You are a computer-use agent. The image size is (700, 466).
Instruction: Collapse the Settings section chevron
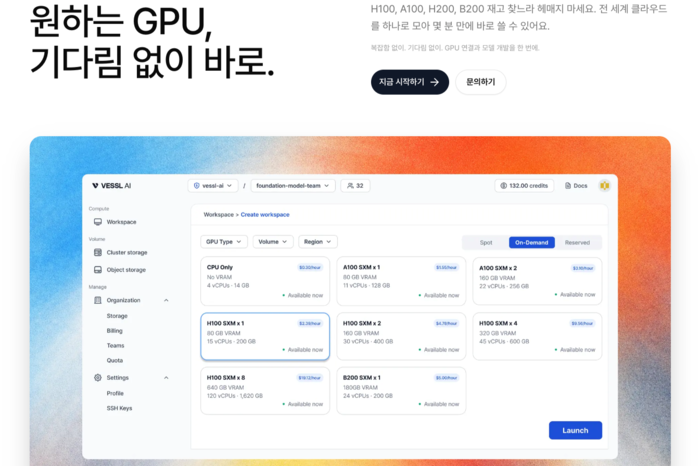[x=166, y=378]
